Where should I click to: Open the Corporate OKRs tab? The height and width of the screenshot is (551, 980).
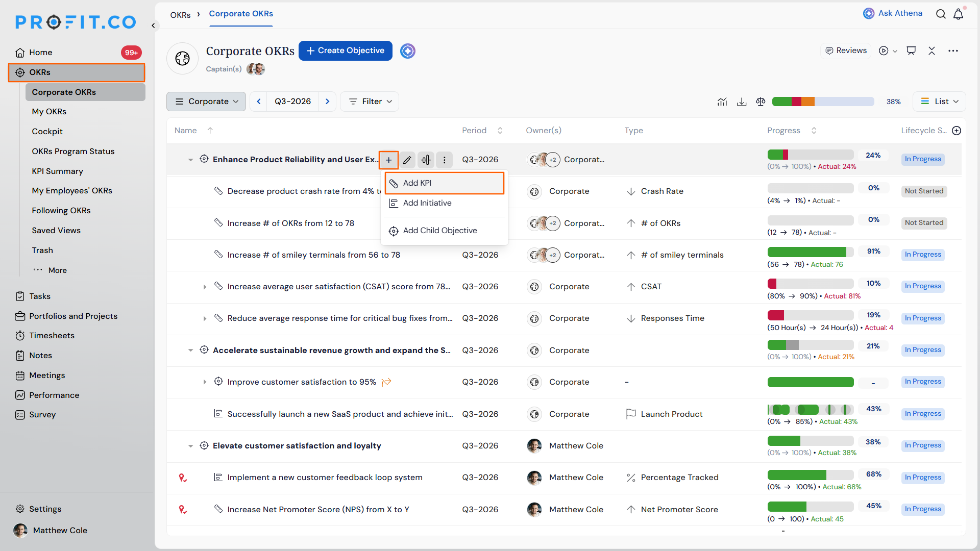(x=241, y=14)
